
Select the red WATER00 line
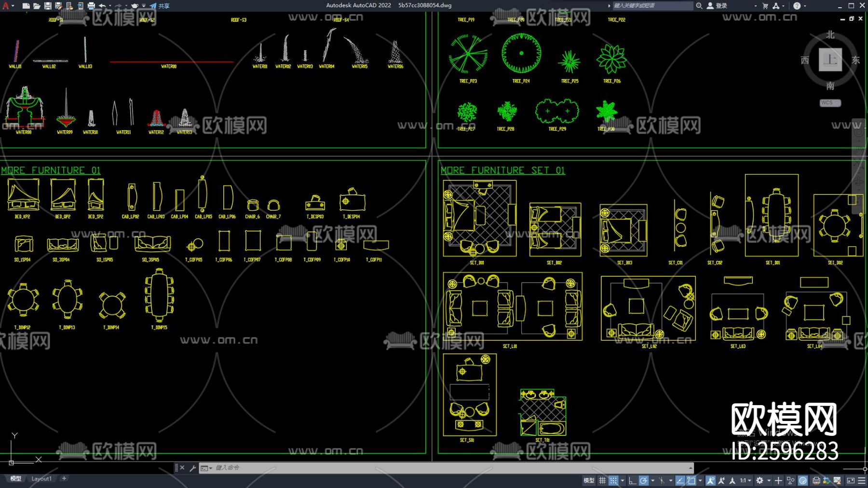coord(172,62)
